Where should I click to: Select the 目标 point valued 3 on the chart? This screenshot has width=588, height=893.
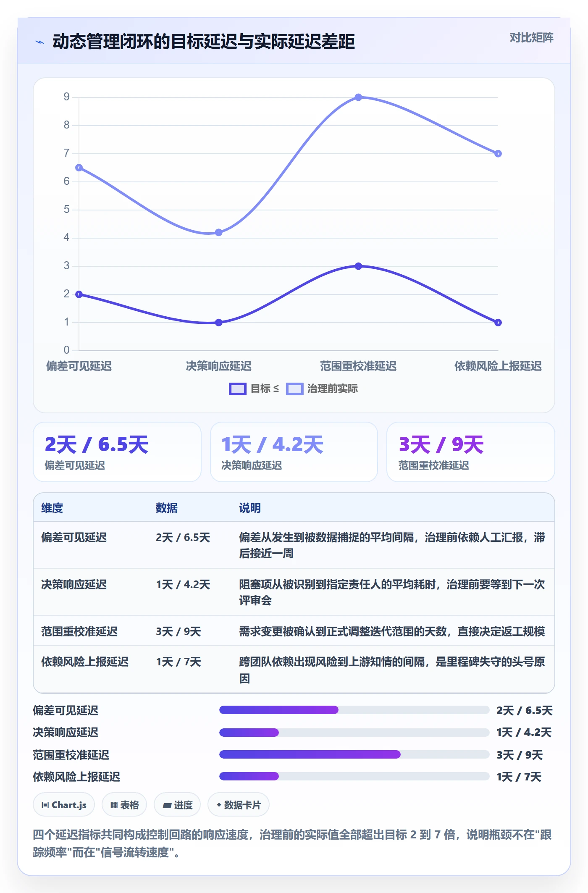(358, 266)
